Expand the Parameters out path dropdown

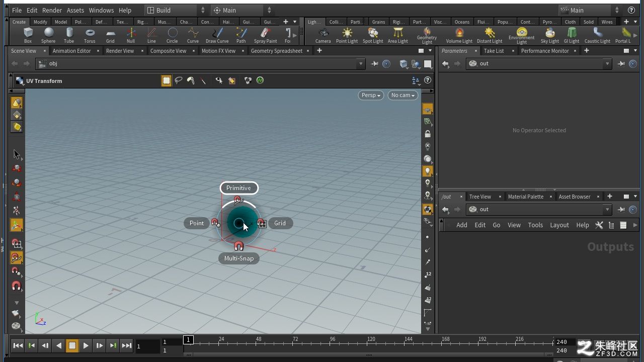point(608,64)
